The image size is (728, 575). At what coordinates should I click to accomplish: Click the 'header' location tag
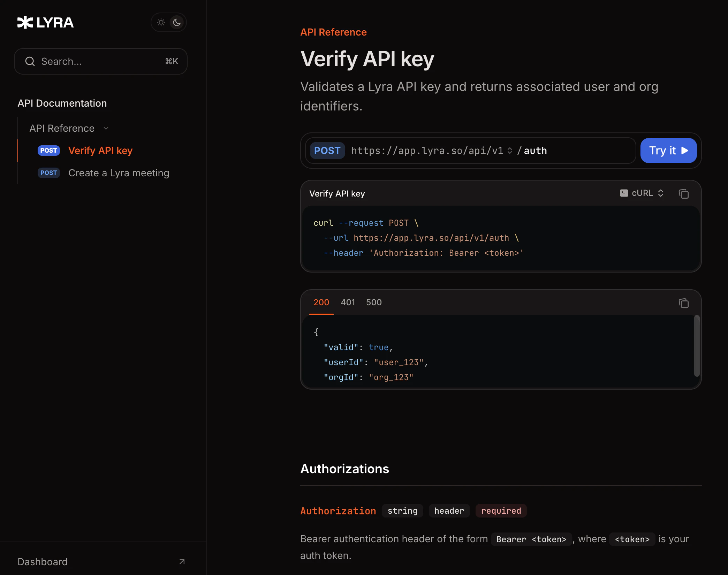tap(449, 511)
